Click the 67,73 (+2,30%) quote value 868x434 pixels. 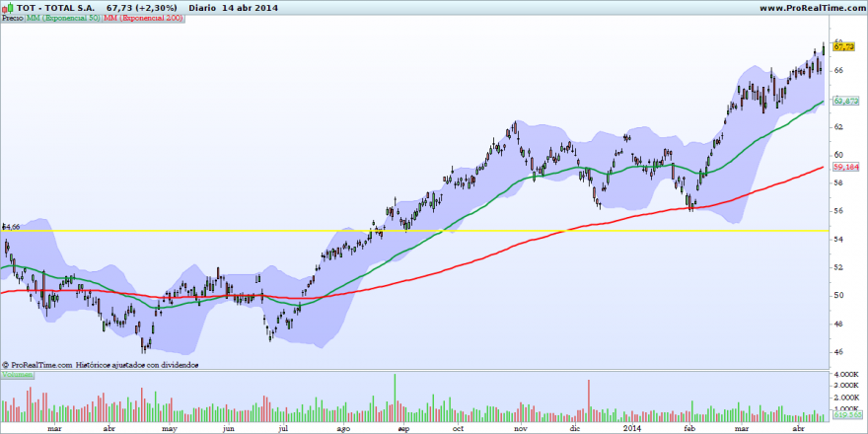point(142,8)
